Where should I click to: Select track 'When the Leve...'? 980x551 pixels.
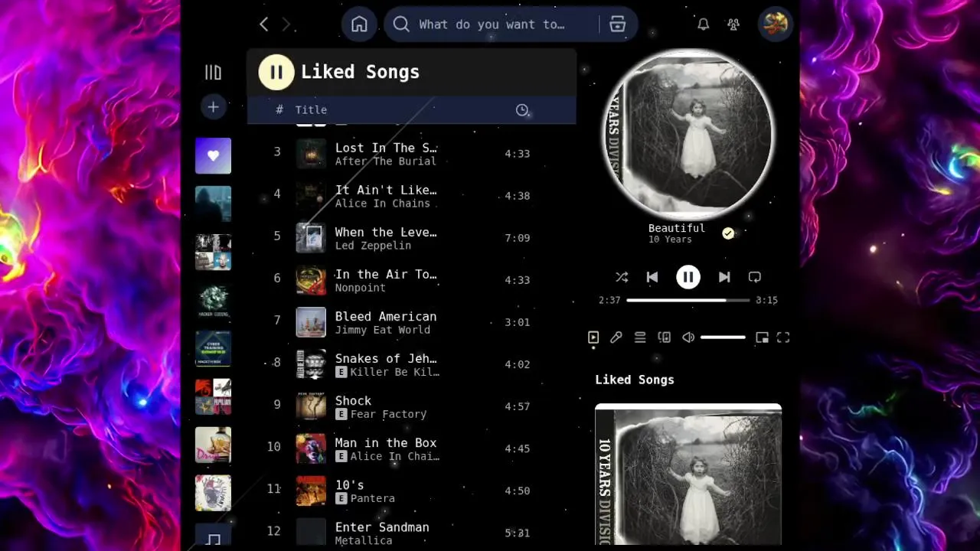click(x=386, y=232)
